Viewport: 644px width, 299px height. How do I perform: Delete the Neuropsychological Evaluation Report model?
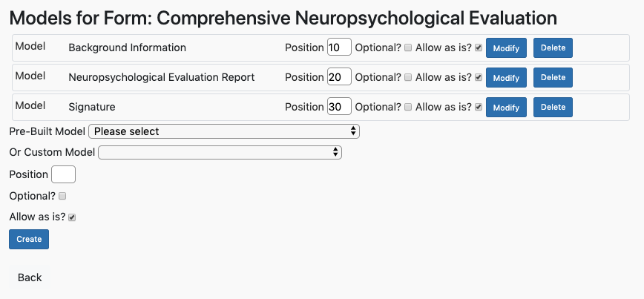tap(553, 77)
